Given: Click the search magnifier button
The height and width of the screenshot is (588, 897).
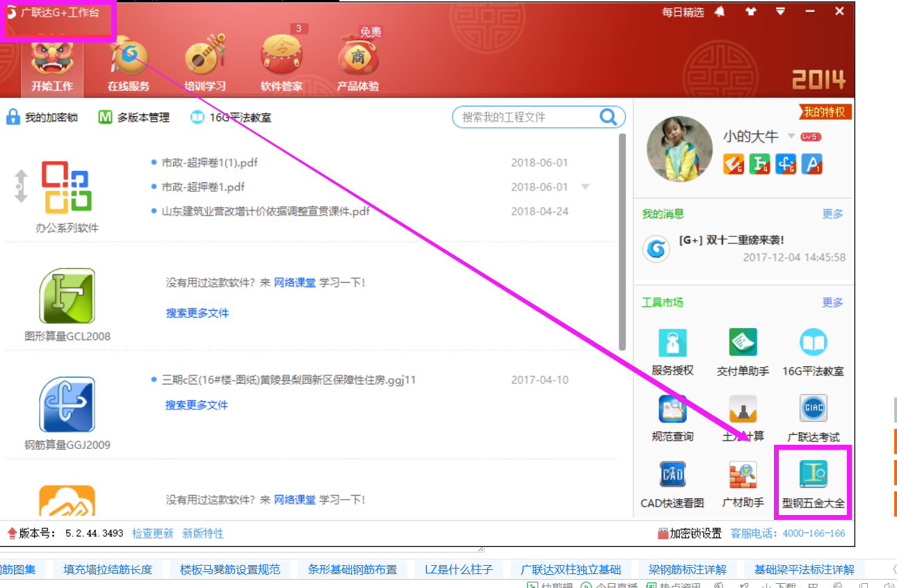Looking at the screenshot, I should (x=608, y=117).
